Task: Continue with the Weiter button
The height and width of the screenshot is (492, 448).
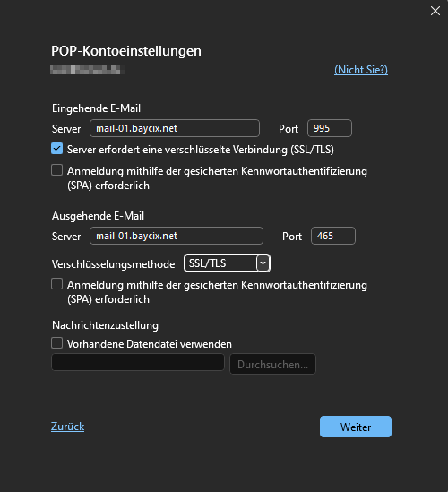Action: click(x=356, y=427)
